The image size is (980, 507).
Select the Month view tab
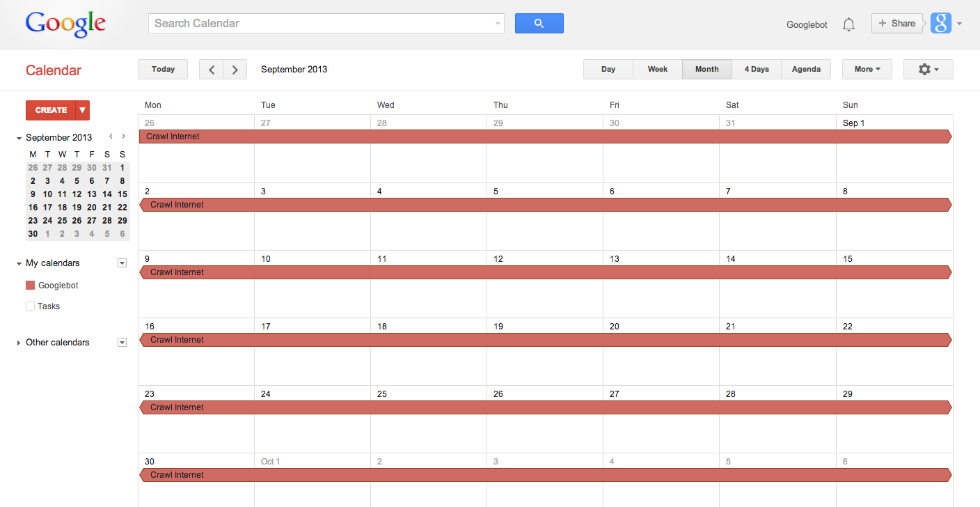tap(706, 69)
